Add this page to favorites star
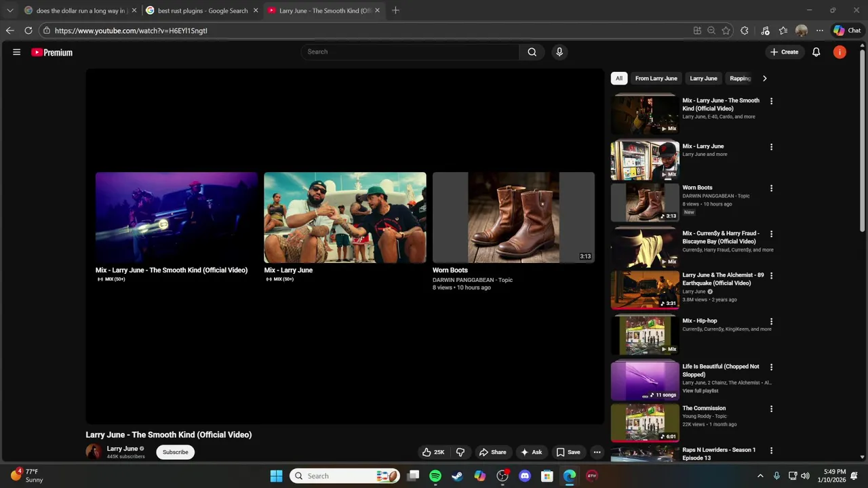 tap(726, 30)
